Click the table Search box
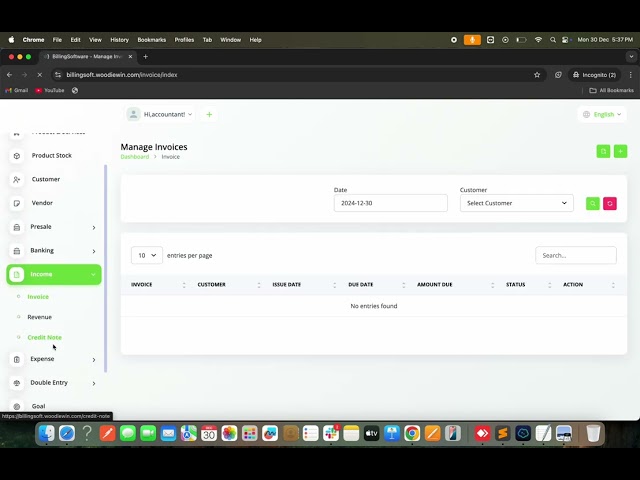 point(576,255)
